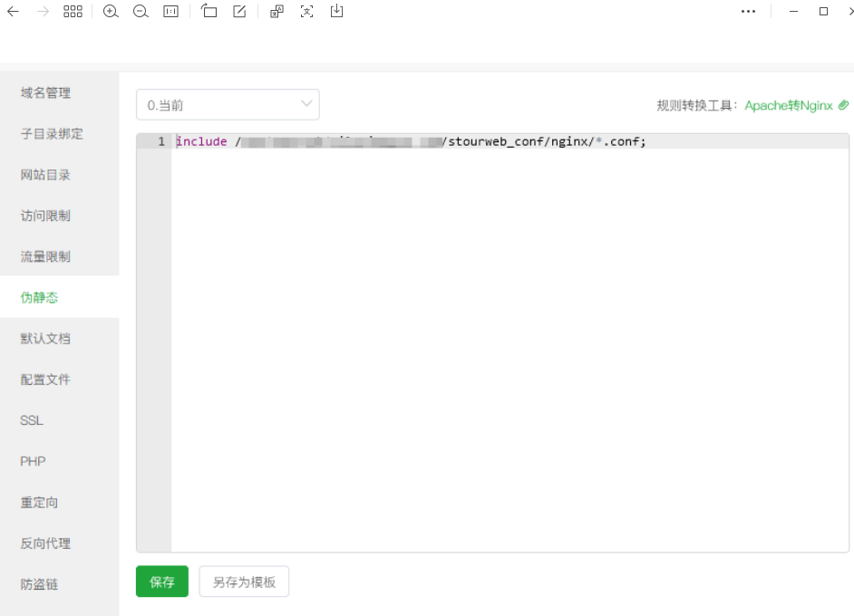Select the 反向代理 sidebar tab
854x616 pixels.
click(45, 544)
